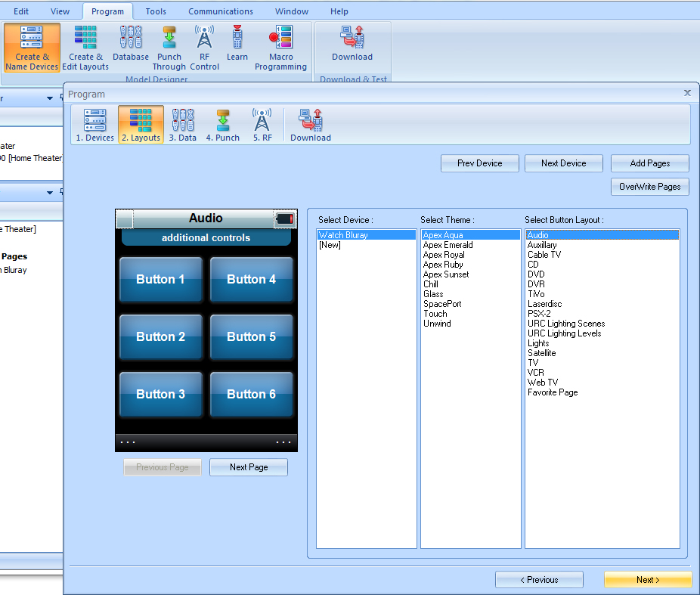Open the Communications menu tab
This screenshot has width=700, height=595.
point(221,11)
